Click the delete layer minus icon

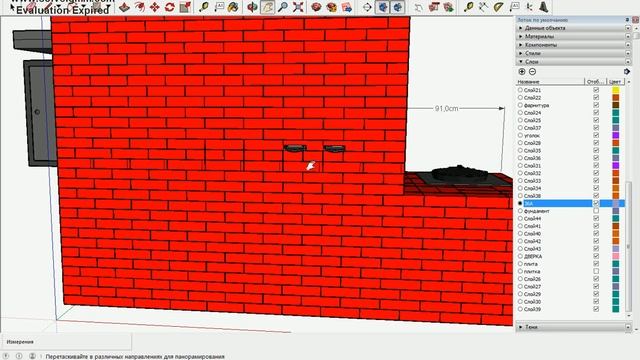coord(532,71)
